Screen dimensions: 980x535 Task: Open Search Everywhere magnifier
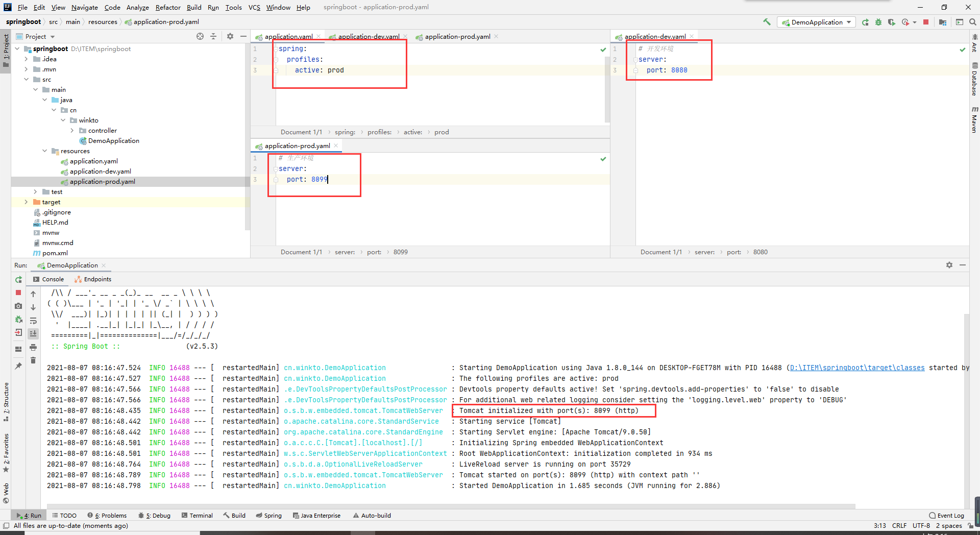click(973, 22)
